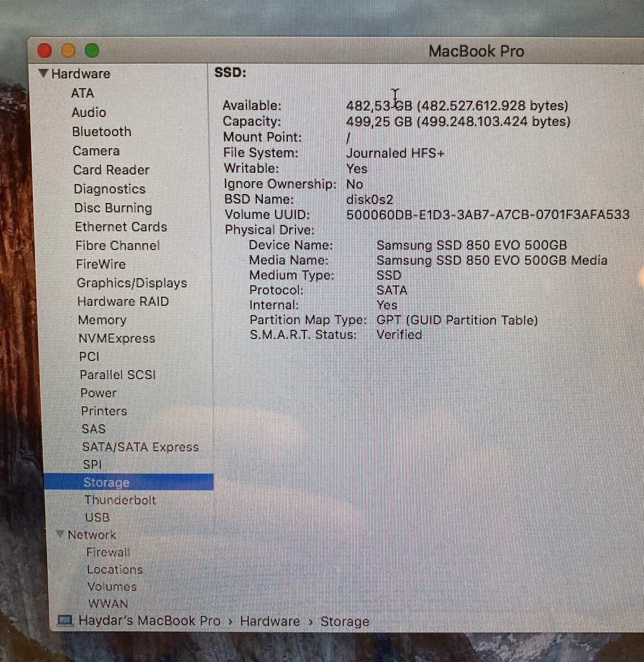This screenshot has height=662, width=644.
Task: Select Audio in the sidebar
Action: pyautogui.click(x=89, y=113)
